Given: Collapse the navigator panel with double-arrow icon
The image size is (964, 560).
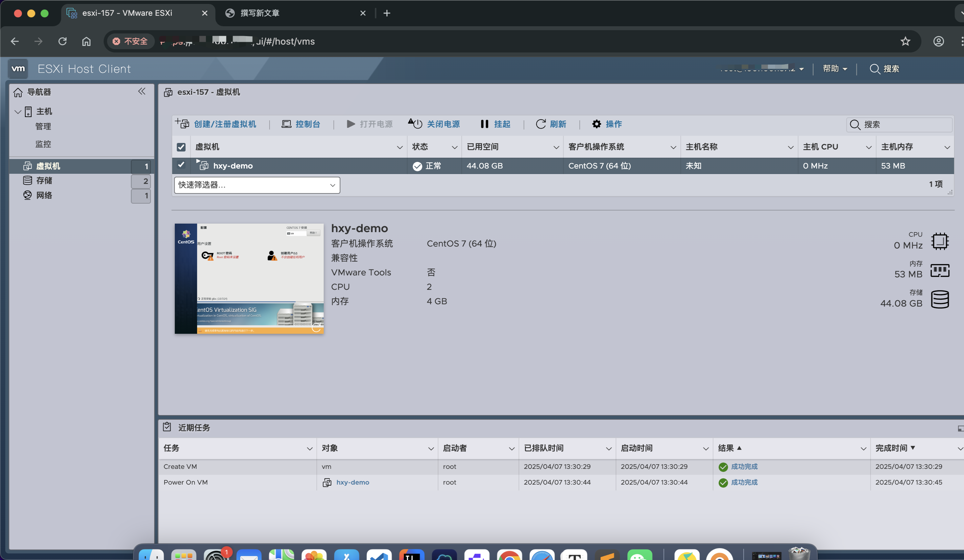Looking at the screenshot, I should pyautogui.click(x=142, y=91).
